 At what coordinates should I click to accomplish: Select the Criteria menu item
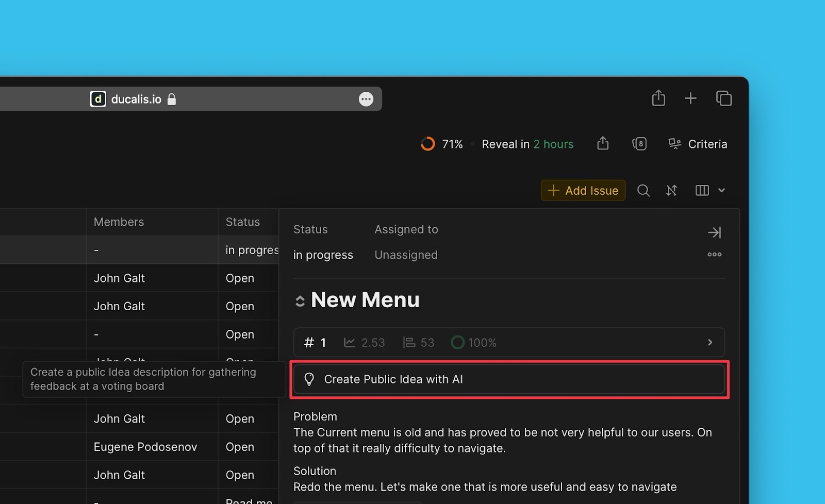tap(708, 144)
